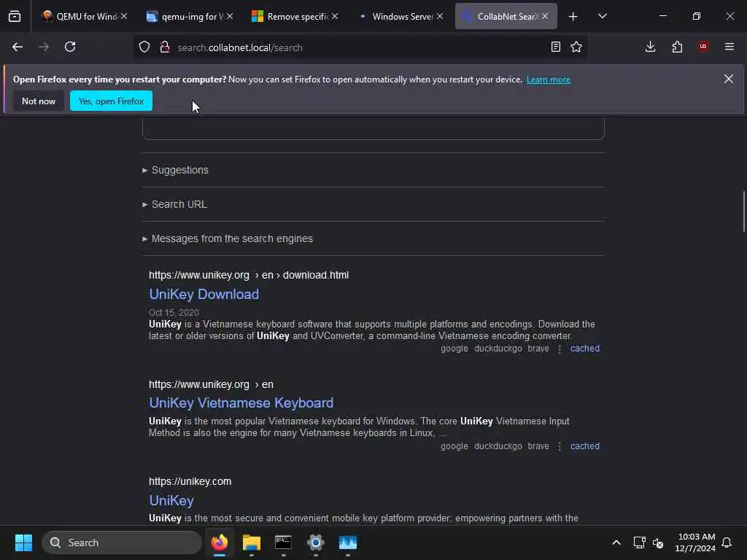Click the taskbar Search box
Viewport: 747px width, 560px height.
[122, 542]
